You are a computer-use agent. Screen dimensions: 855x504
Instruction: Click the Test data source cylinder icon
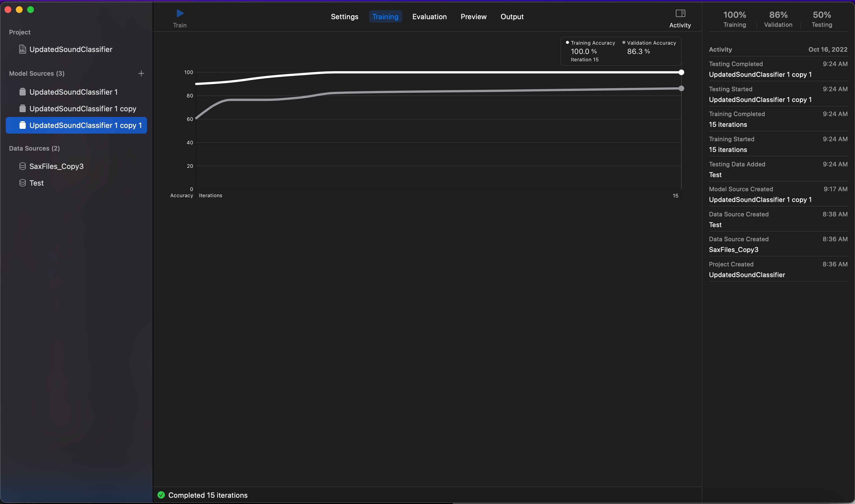[22, 183]
